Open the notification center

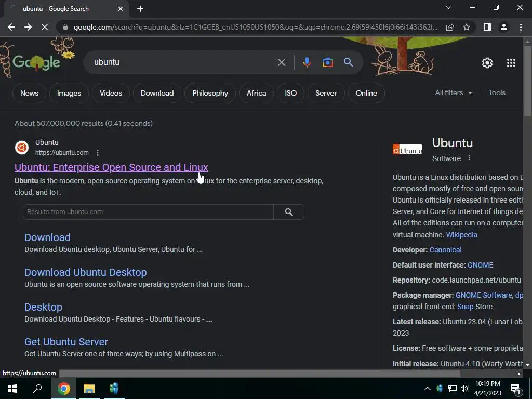coord(516,389)
